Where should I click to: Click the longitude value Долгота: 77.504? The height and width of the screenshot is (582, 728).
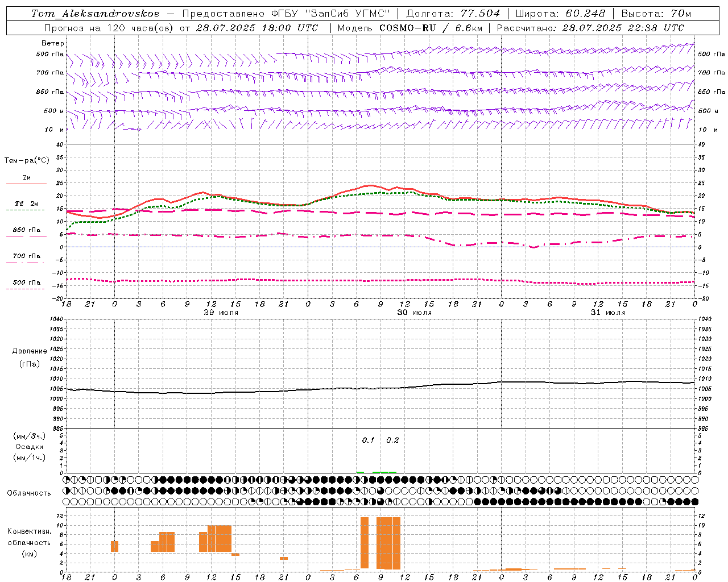[453, 14]
